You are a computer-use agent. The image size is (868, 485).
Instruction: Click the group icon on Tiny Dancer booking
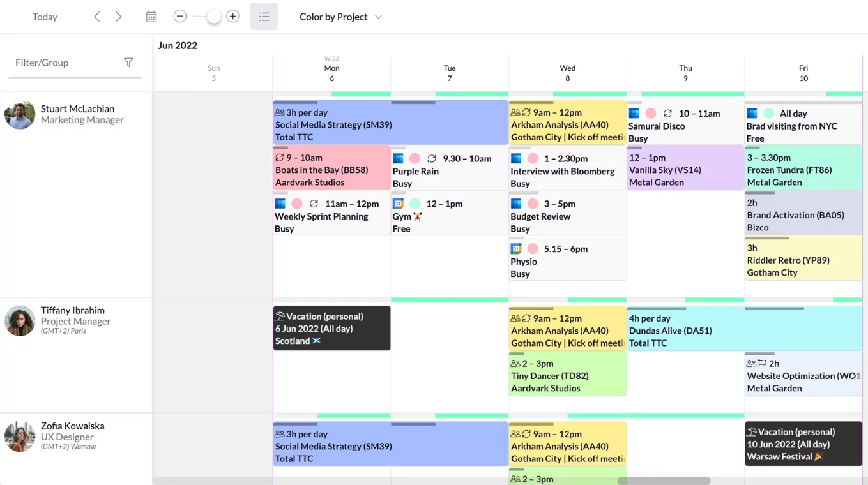pyautogui.click(x=515, y=363)
